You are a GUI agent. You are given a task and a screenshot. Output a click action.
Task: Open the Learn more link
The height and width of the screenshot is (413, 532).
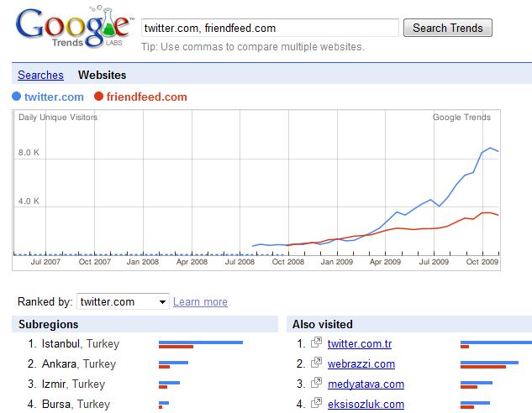coord(200,302)
